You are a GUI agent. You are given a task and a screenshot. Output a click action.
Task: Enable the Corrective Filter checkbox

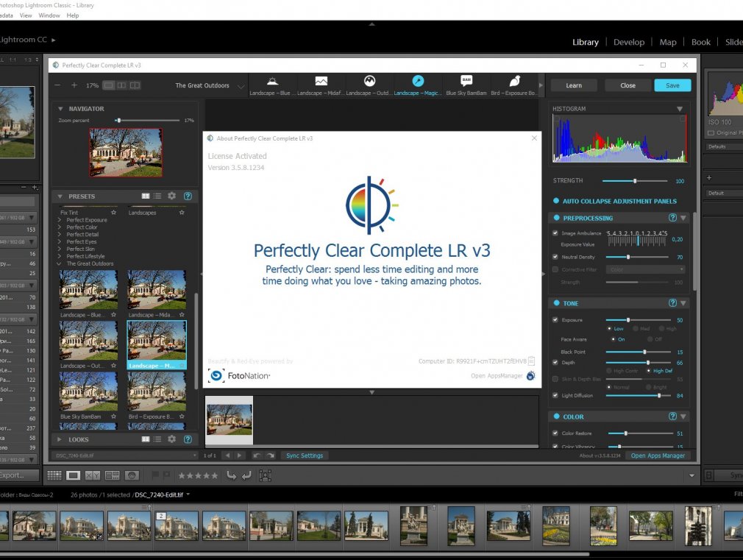click(x=555, y=269)
